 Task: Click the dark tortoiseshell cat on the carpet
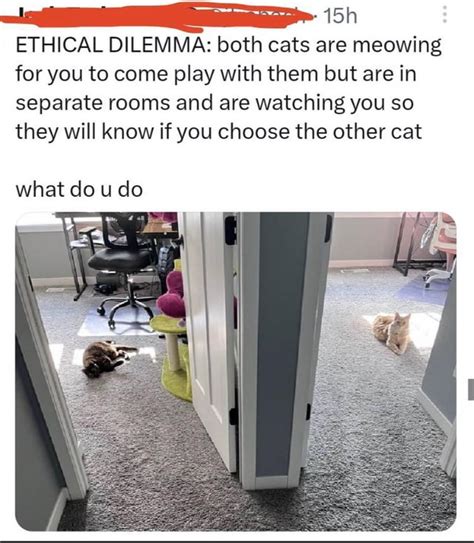point(106,358)
